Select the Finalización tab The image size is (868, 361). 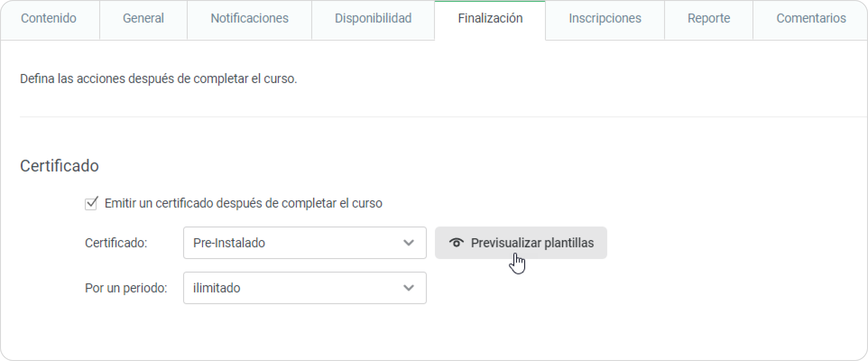coord(490,19)
